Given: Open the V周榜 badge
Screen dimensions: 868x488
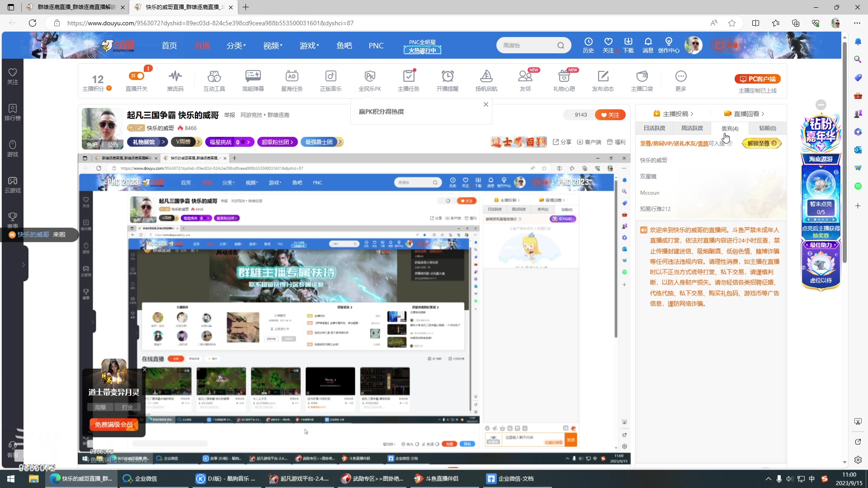Looking at the screenshot, I should point(186,142).
